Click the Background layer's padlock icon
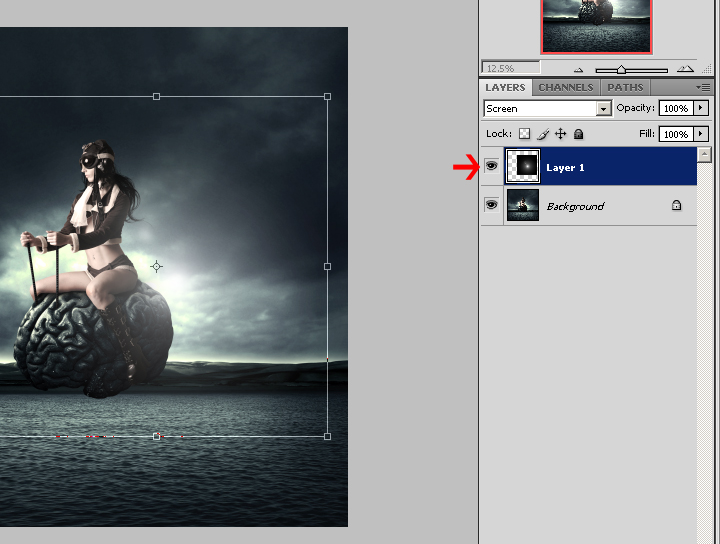The image size is (720, 544). coord(676,206)
